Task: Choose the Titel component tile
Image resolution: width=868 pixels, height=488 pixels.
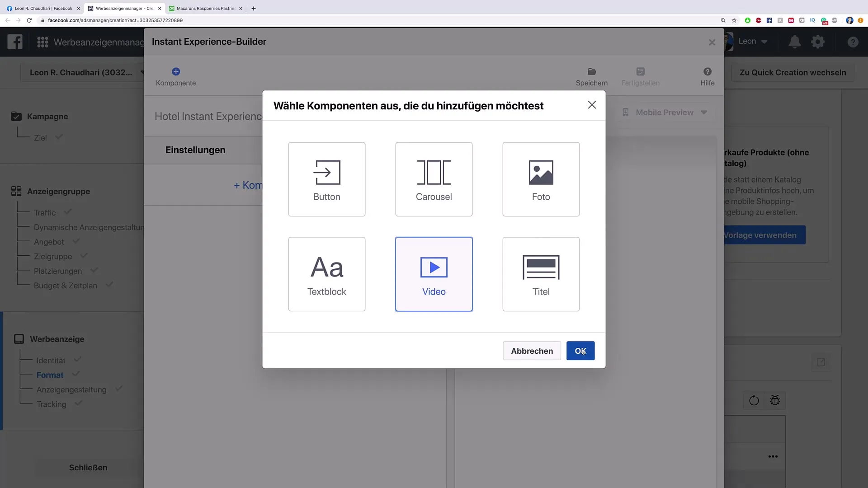Action: [541, 274]
